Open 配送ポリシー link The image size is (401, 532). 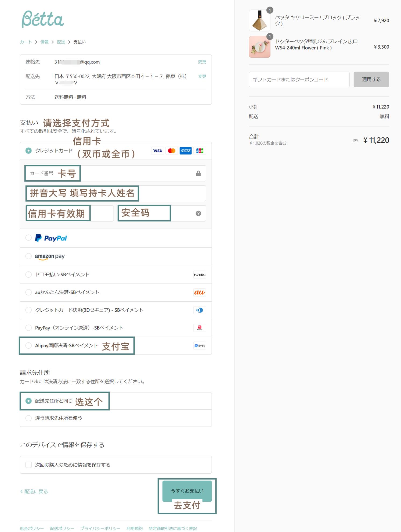(62, 529)
